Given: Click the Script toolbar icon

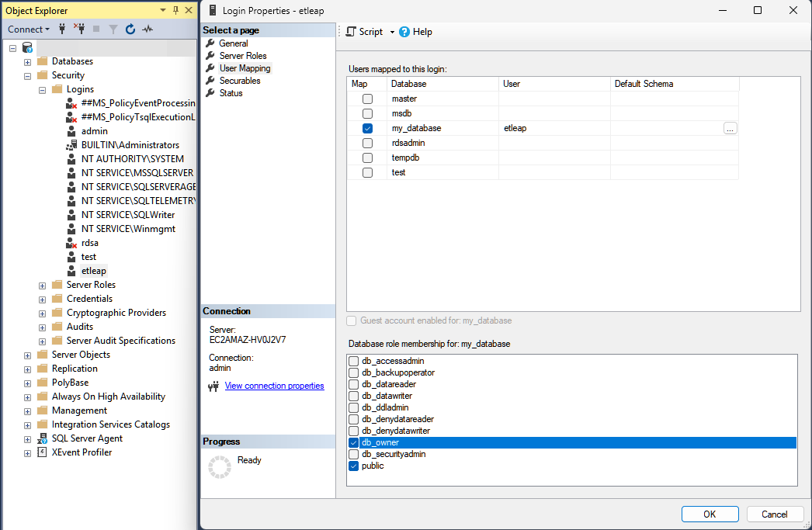Looking at the screenshot, I should [x=352, y=32].
